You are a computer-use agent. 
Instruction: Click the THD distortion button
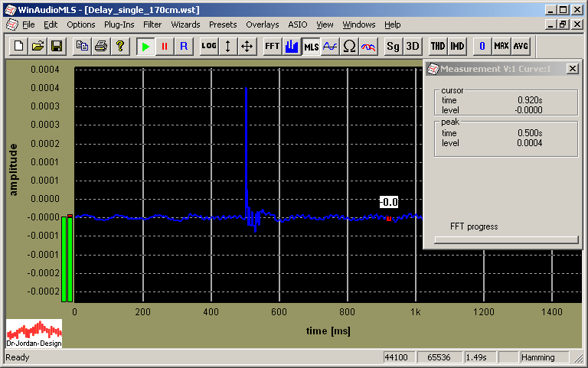click(x=438, y=46)
